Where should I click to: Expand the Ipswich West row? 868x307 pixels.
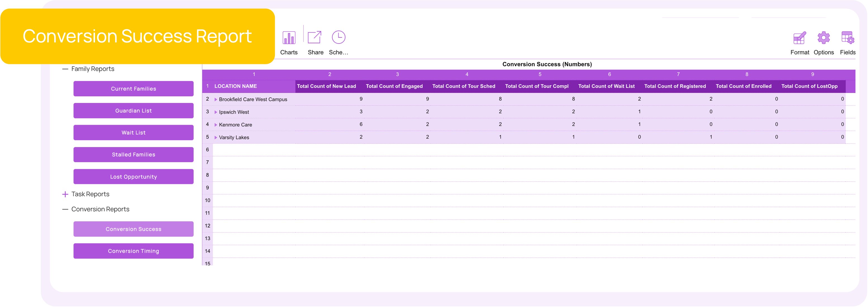[216, 112]
